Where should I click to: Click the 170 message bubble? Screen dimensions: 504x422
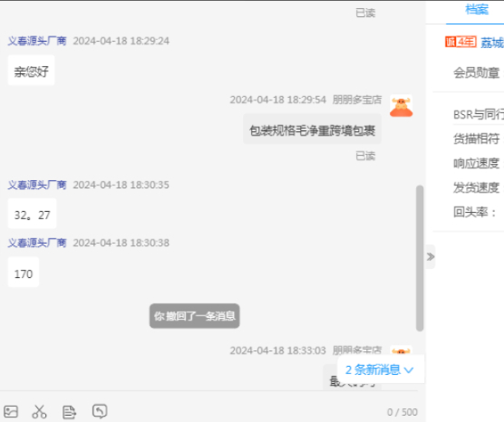(24, 273)
